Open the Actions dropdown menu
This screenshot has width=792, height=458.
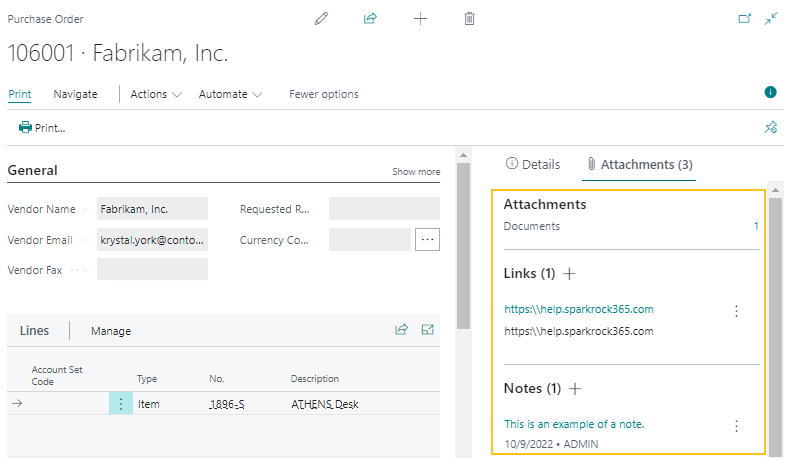coord(155,94)
